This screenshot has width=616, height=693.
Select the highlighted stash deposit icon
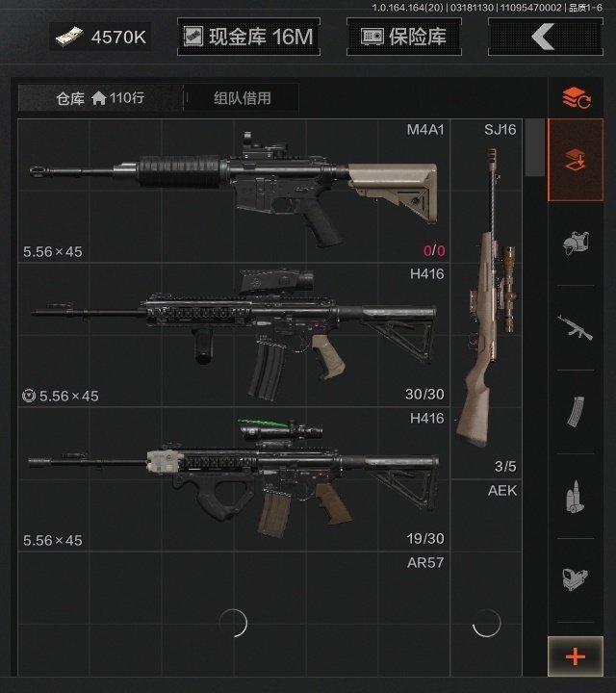[x=576, y=160]
